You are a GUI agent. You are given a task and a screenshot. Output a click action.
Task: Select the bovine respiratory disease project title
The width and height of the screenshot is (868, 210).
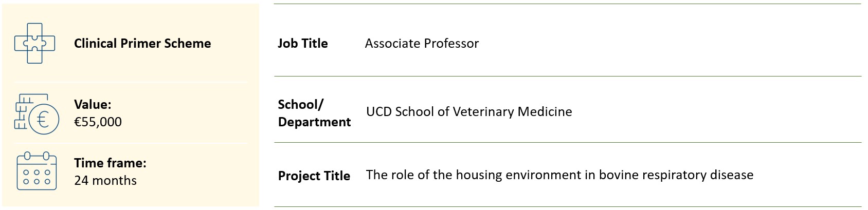coord(559,175)
